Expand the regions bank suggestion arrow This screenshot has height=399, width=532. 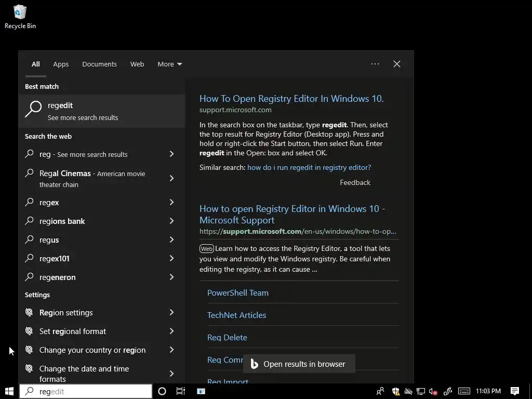click(x=171, y=221)
